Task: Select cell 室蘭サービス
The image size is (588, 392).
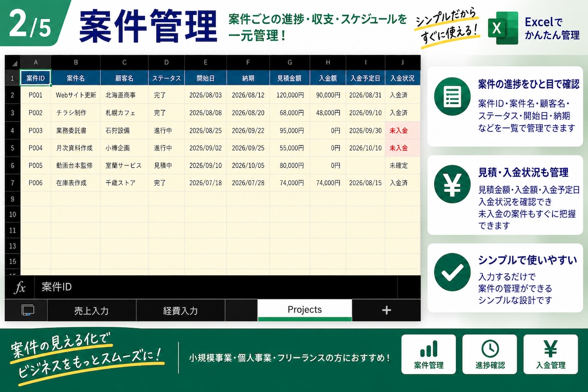Action: point(124,165)
